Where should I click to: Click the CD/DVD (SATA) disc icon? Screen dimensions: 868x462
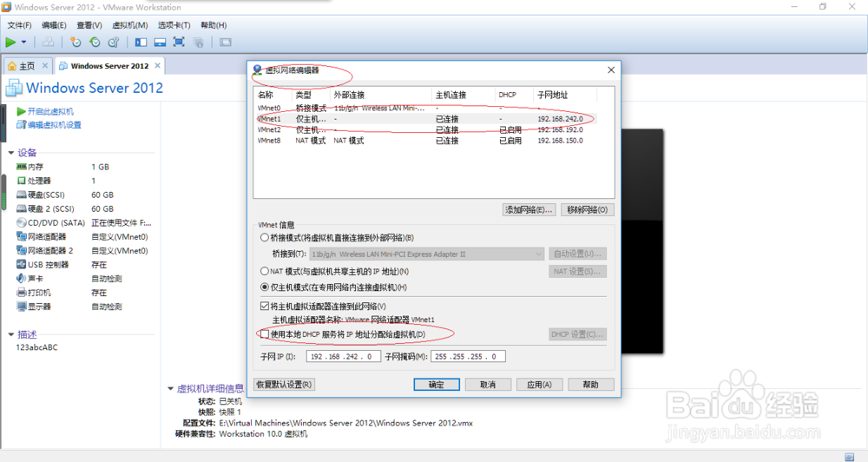tap(22, 222)
